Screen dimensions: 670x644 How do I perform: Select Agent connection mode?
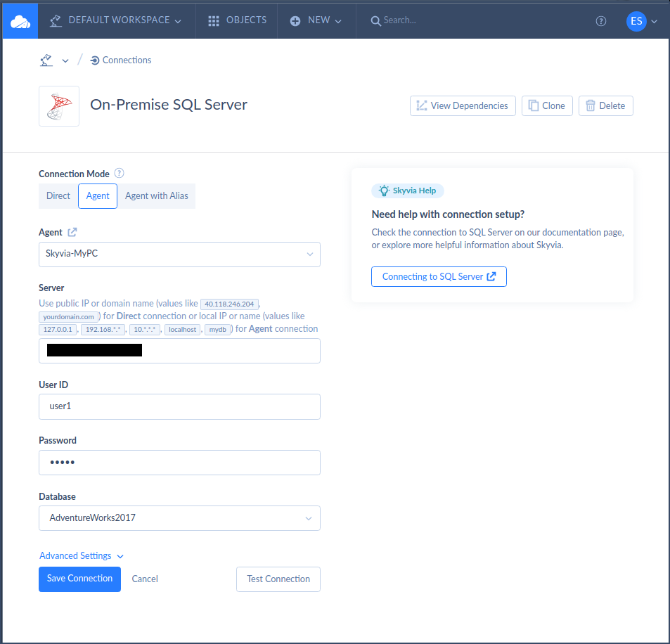point(98,195)
